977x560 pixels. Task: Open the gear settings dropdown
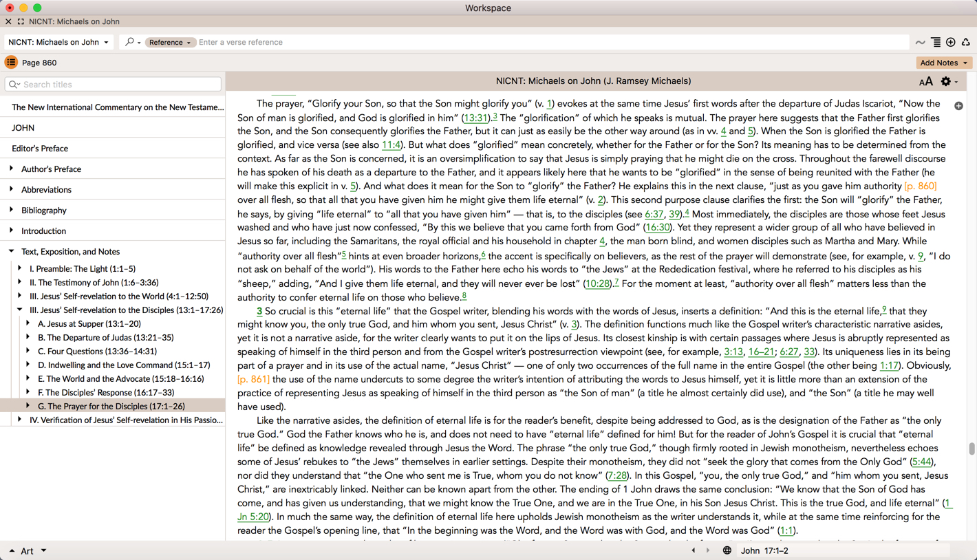pyautogui.click(x=949, y=82)
